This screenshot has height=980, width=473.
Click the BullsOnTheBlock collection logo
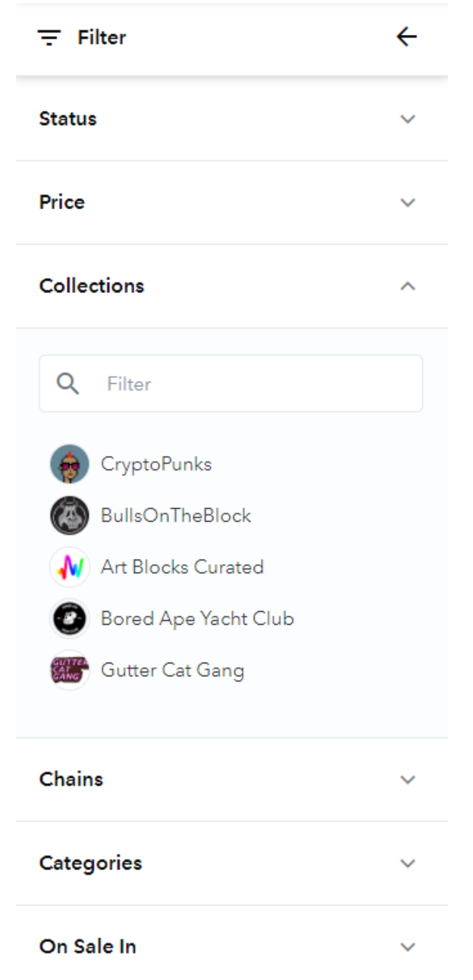pyautogui.click(x=70, y=516)
